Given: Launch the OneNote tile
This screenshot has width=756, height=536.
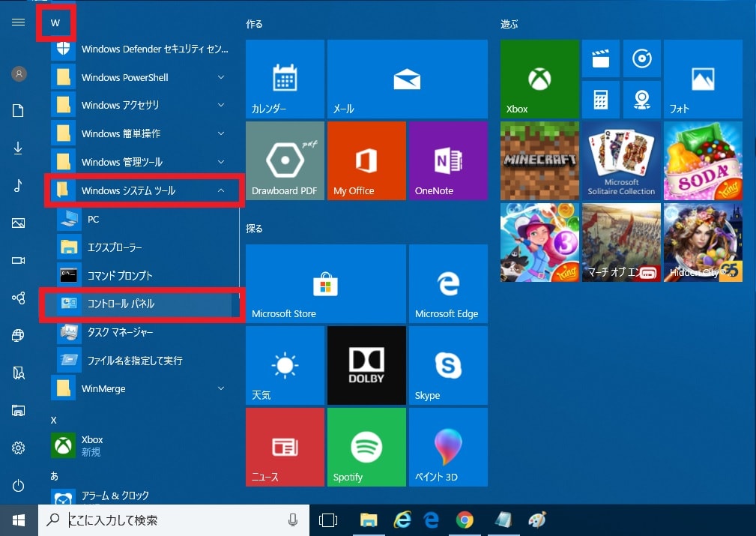Looking at the screenshot, I should (448, 160).
